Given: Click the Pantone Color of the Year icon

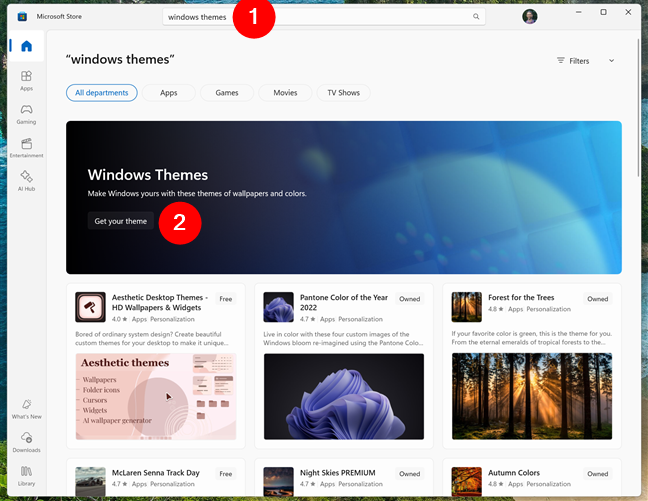Looking at the screenshot, I should pyautogui.click(x=279, y=307).
